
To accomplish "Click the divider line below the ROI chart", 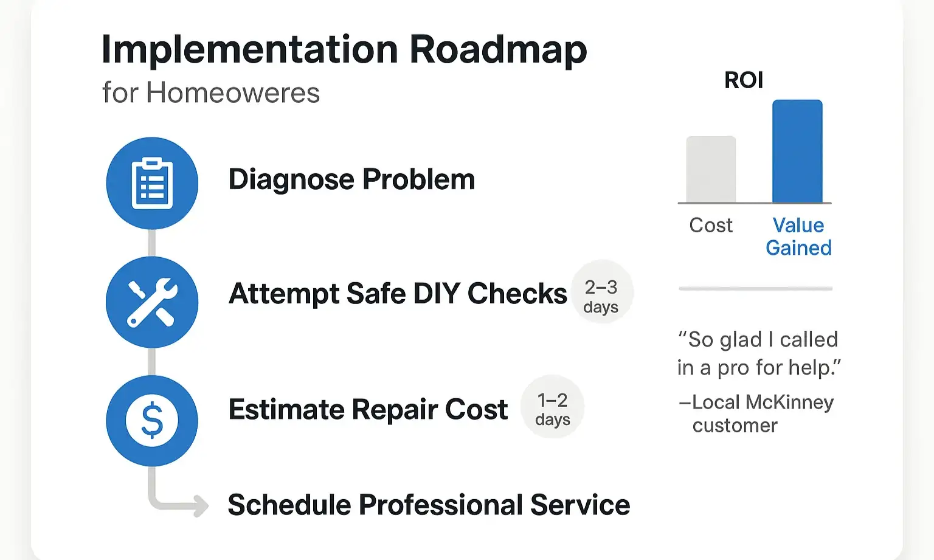I will 755,289.
